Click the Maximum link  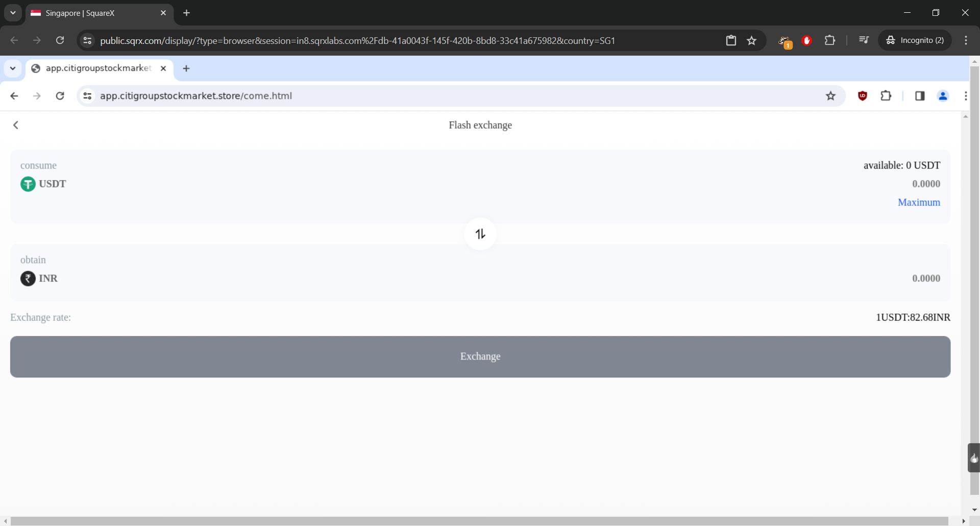tap(919, 202)
